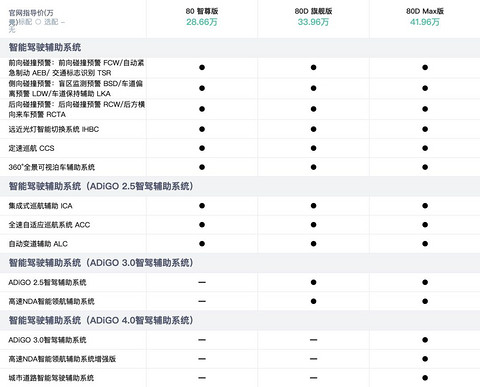Click the dash for ADiGO 3.0 under 80D 旗舰版
Image resolution: width=480 pixels, height=387 pixels.
tap(313, 340)
